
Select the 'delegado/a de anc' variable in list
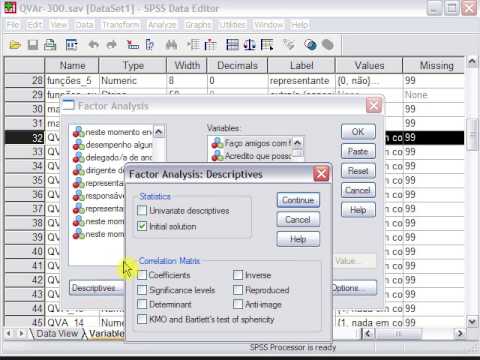pyautogui.click(x=113, y=158)
